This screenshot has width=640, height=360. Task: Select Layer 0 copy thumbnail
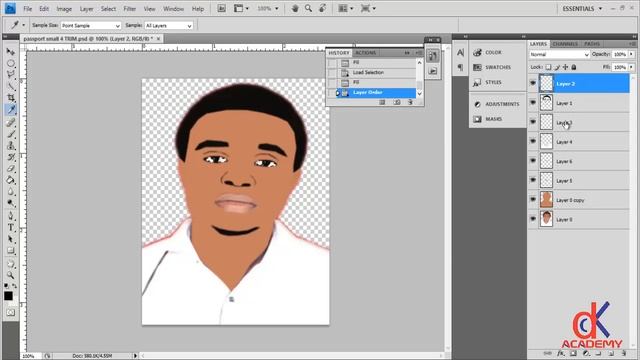point(546,200)
